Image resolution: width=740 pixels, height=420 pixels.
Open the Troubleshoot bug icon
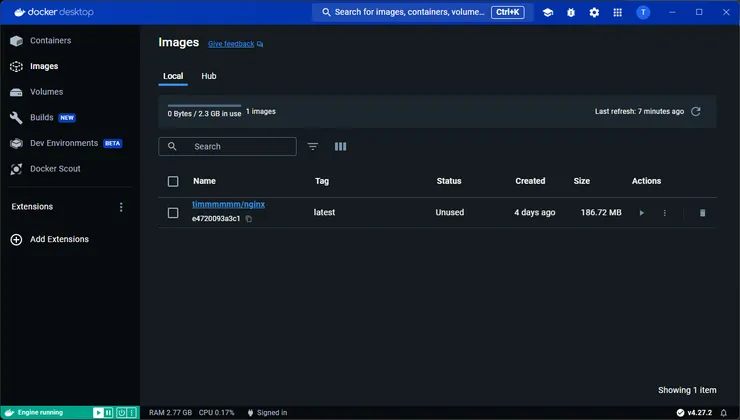click(x=571, y=13)
